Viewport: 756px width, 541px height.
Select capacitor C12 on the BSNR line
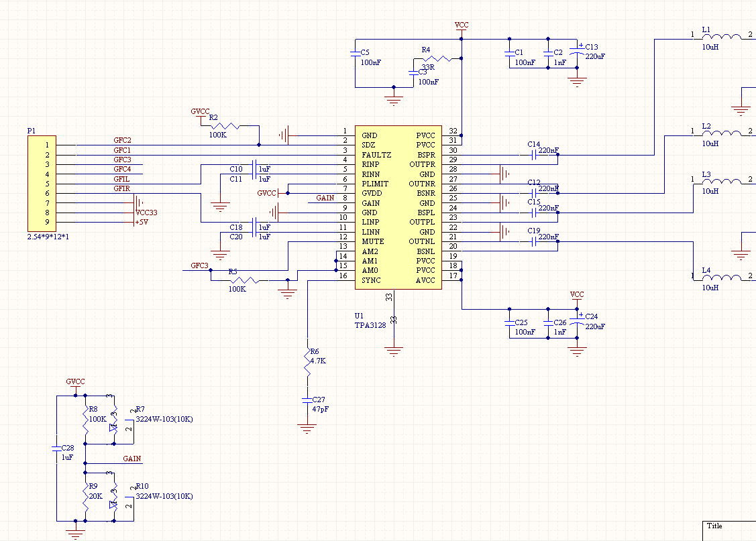(x=534, y=193)
